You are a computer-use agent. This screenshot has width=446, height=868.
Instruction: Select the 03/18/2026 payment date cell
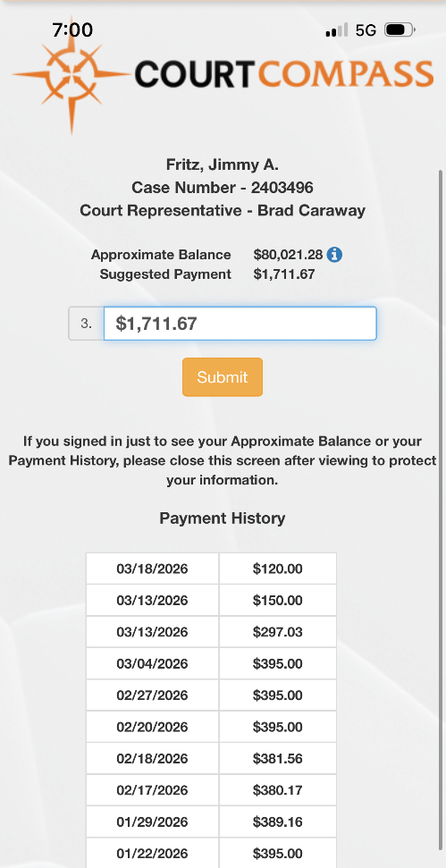[x=152, y=569]
